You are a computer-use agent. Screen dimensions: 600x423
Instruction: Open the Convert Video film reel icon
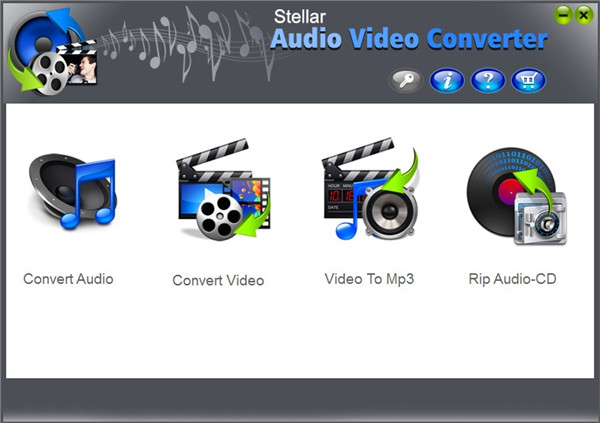(221, 197)
